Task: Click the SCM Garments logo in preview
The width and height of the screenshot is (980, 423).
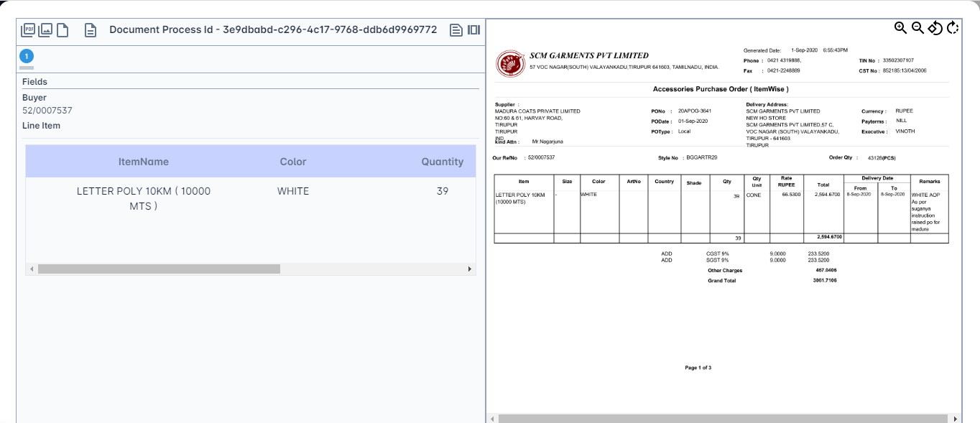Action: click(x=510, y=63)
